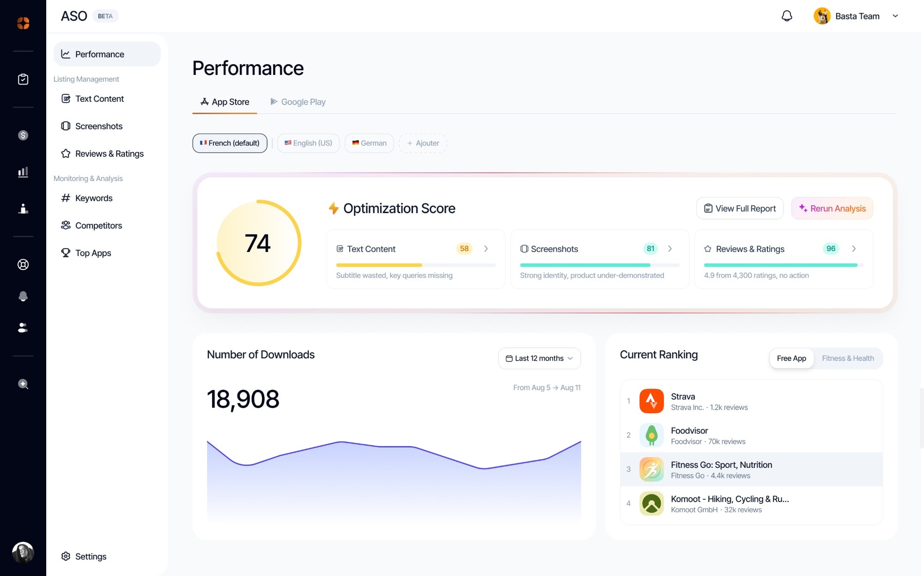Open Settings at the sidebar bottom

[107, 557]
